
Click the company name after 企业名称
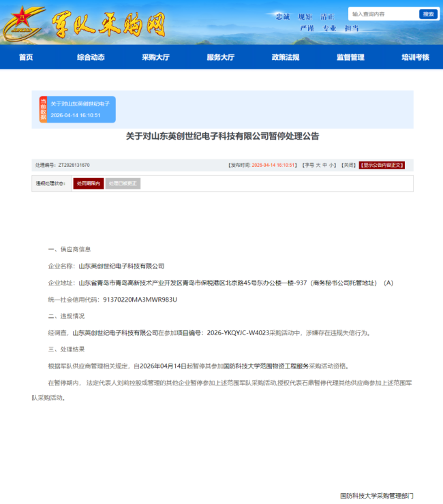(121, 266)
